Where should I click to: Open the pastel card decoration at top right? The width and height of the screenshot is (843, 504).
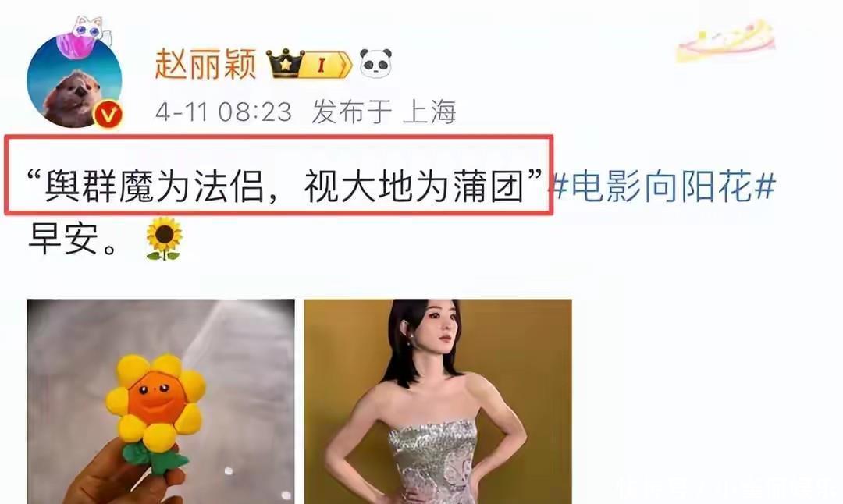pos(727,41)
